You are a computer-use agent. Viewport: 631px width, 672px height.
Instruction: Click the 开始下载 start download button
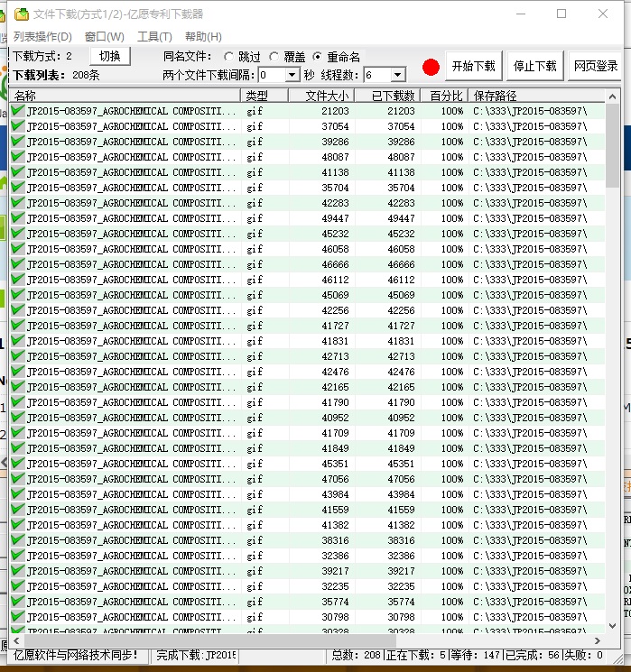pos(474,66)
